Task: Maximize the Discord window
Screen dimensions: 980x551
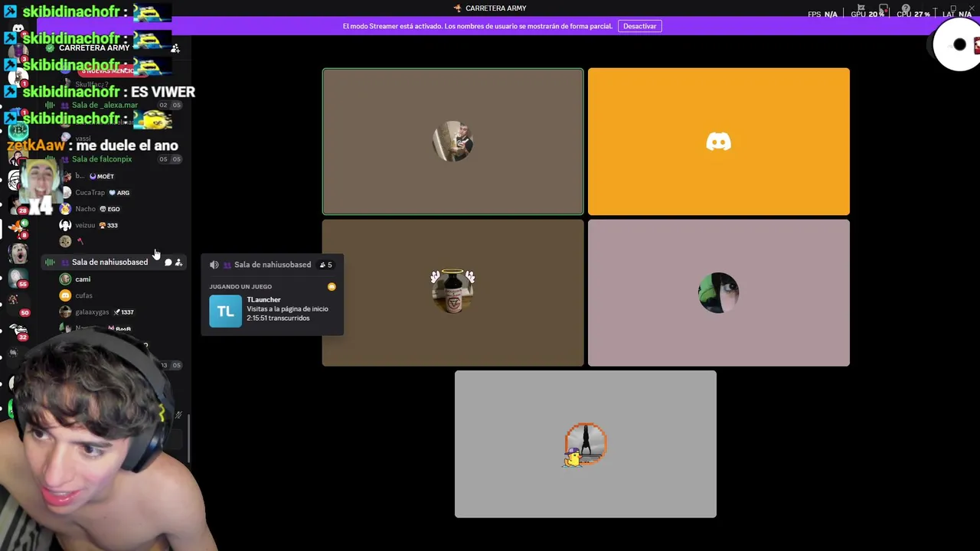Action: (953, 8)
